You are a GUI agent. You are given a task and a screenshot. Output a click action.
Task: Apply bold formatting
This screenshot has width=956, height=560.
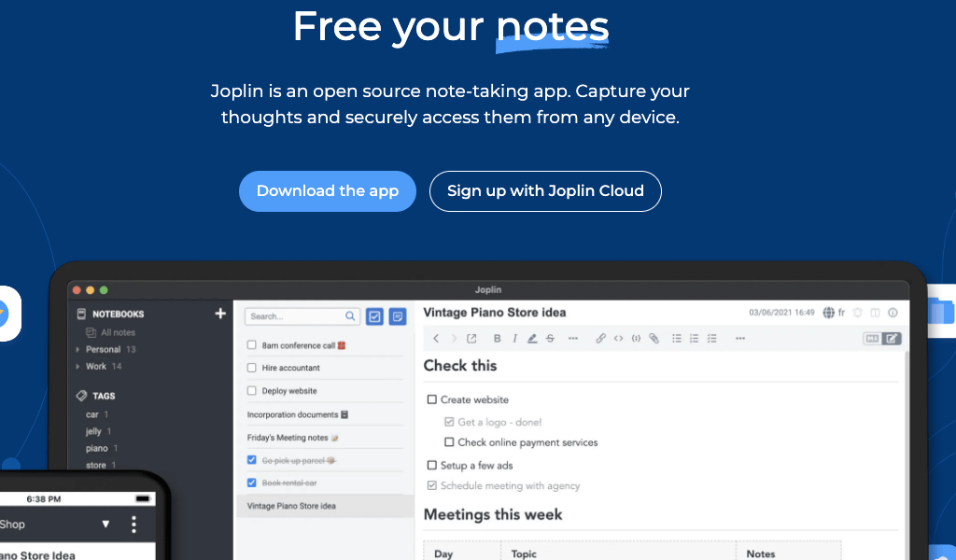tap(497, 338)
